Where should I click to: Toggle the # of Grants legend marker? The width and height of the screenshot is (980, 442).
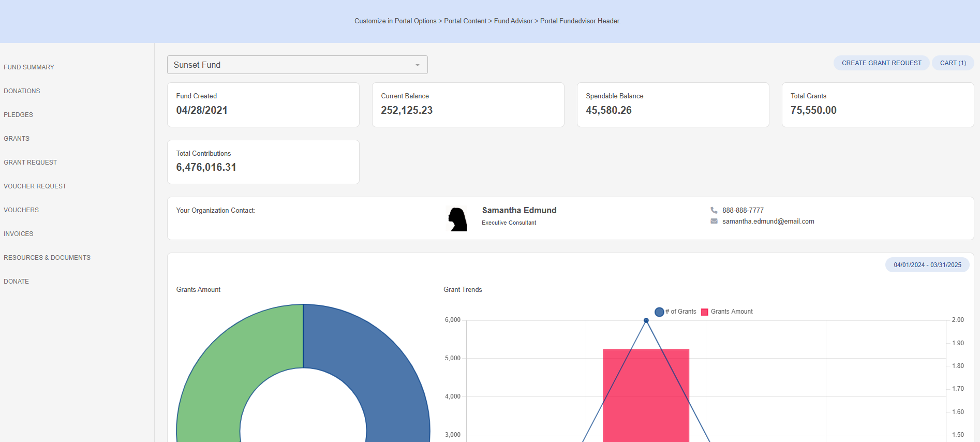[659, 312]
